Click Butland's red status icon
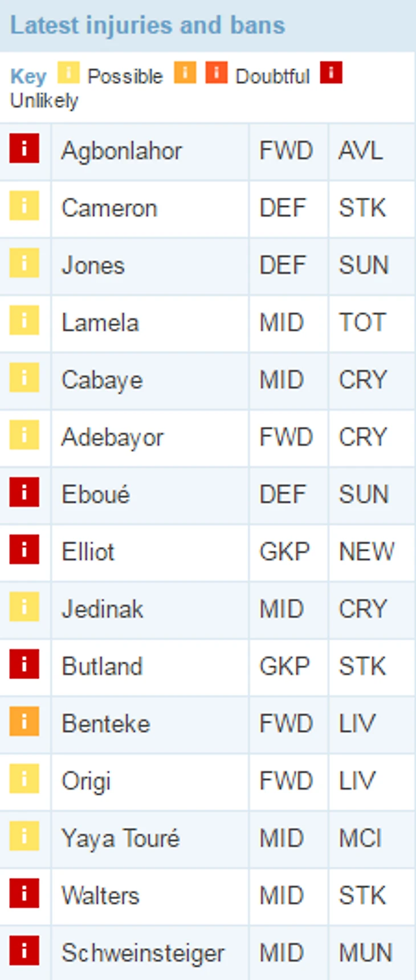Image resolution: width=416 pixels, height=980 pixels. click(24, 664)
